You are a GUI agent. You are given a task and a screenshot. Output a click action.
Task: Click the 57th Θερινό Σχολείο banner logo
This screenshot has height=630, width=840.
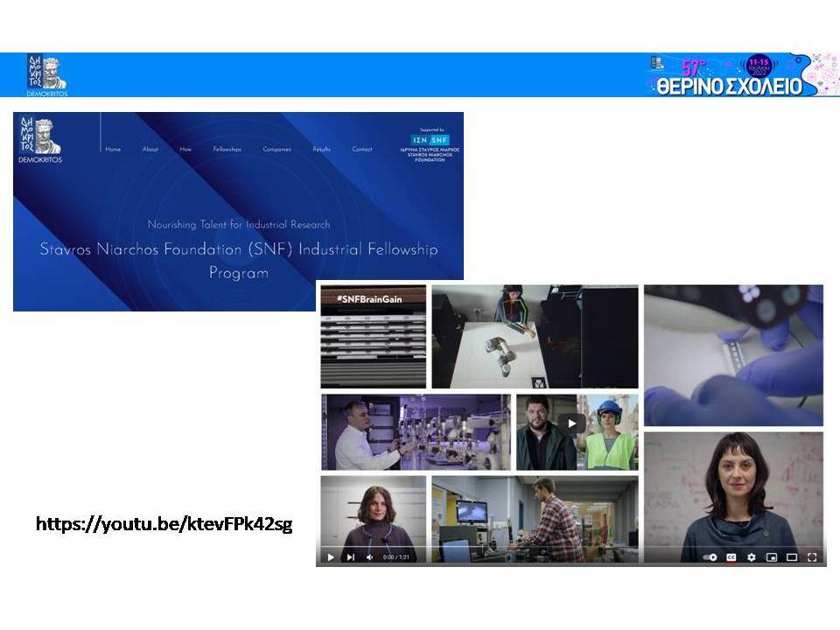coord(743,75)
